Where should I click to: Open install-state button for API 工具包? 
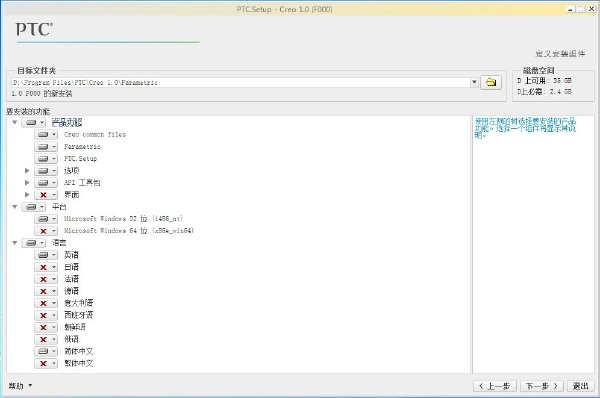[46, 183]
